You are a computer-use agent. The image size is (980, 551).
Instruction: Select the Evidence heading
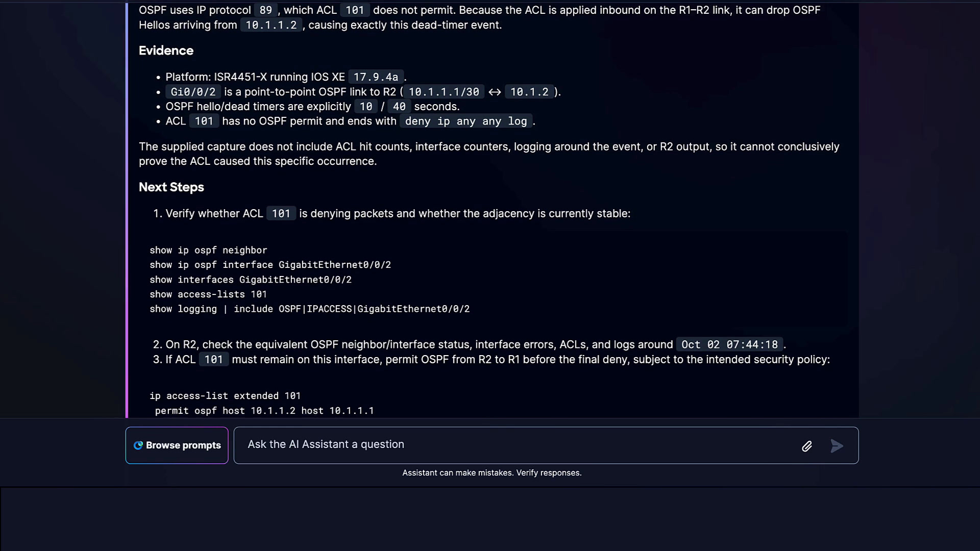tap(166, 51)
